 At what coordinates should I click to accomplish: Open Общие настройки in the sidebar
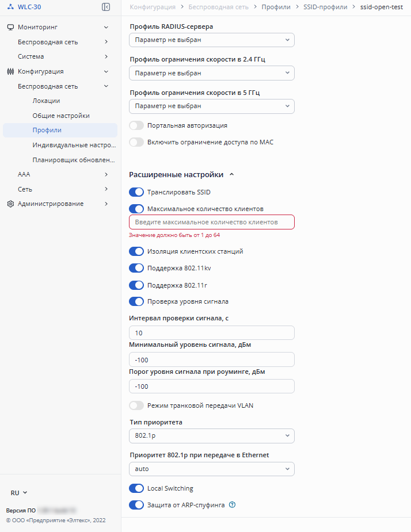[x=61, y=116]
